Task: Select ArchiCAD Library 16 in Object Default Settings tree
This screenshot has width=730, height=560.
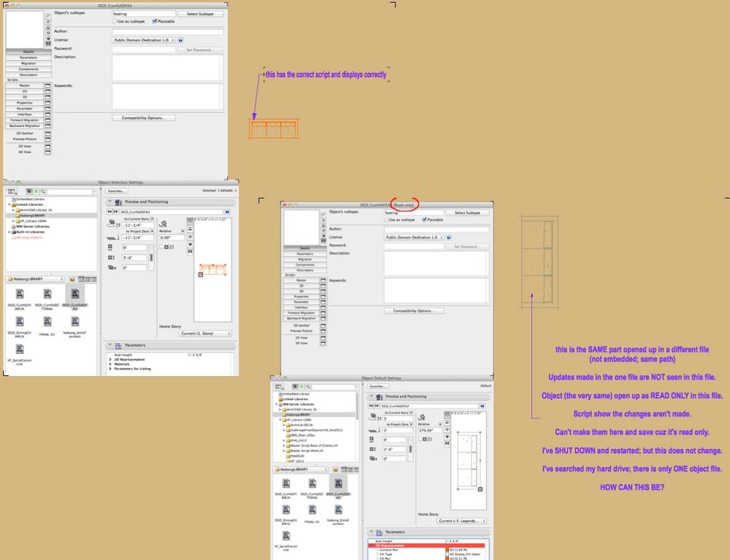Action: (300, 410)
